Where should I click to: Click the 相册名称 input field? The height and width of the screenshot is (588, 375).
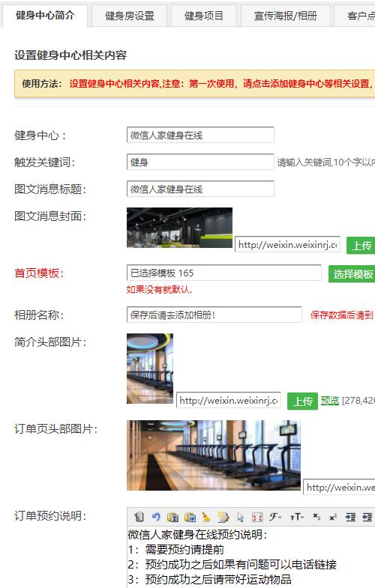(214, 315)
